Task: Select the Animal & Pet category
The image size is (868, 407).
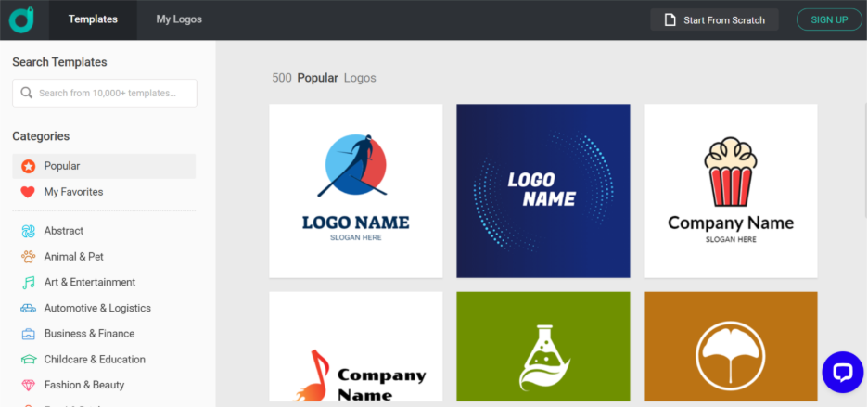Action: pyautogui.click(x=104, y=257)
